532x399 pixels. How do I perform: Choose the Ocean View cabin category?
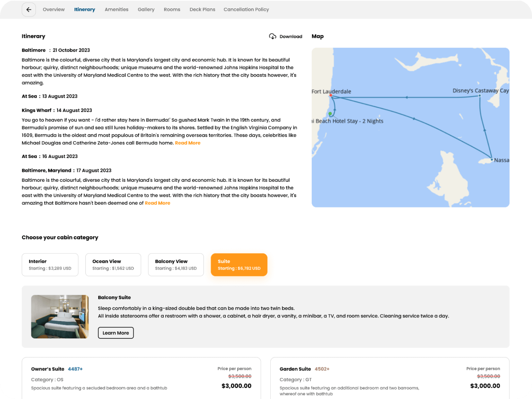click(x=113, y=265)
